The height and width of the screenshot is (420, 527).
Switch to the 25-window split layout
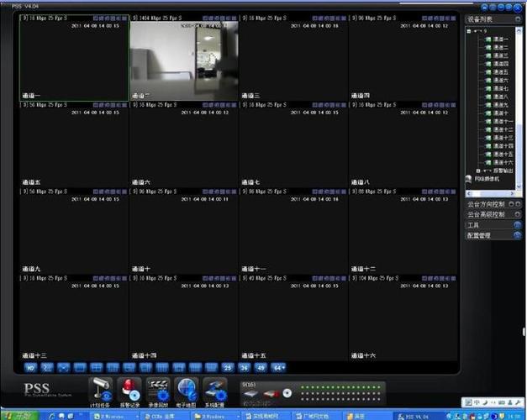228,368
